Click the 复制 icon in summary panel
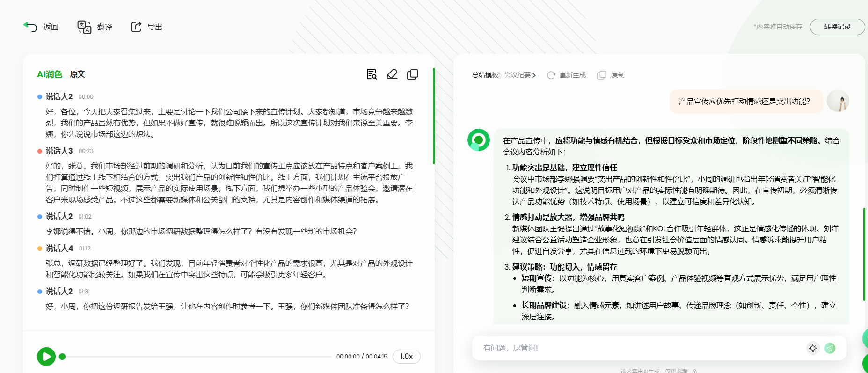 pyautogui.click(x=602, y=75)
